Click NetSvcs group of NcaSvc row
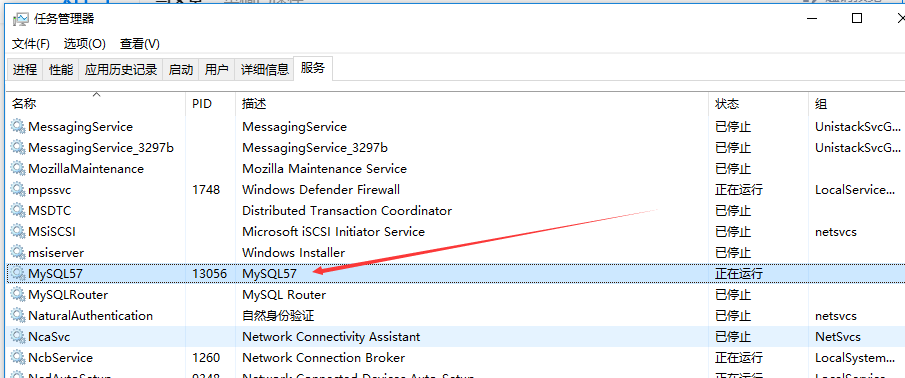The height and width of the screenshot is (378, 905). tap(837, 336)
